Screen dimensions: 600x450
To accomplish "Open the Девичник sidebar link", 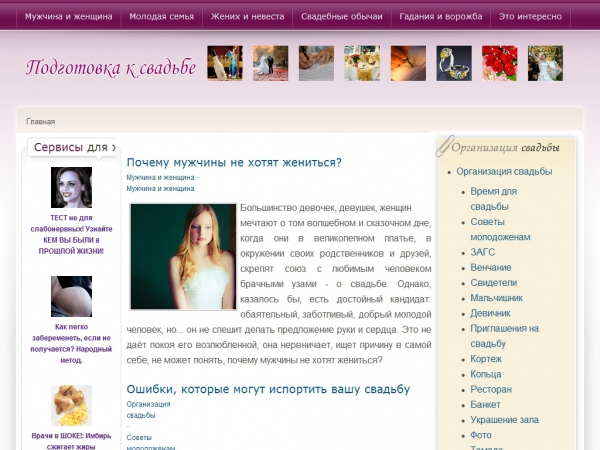I will (x=490, y=313).
